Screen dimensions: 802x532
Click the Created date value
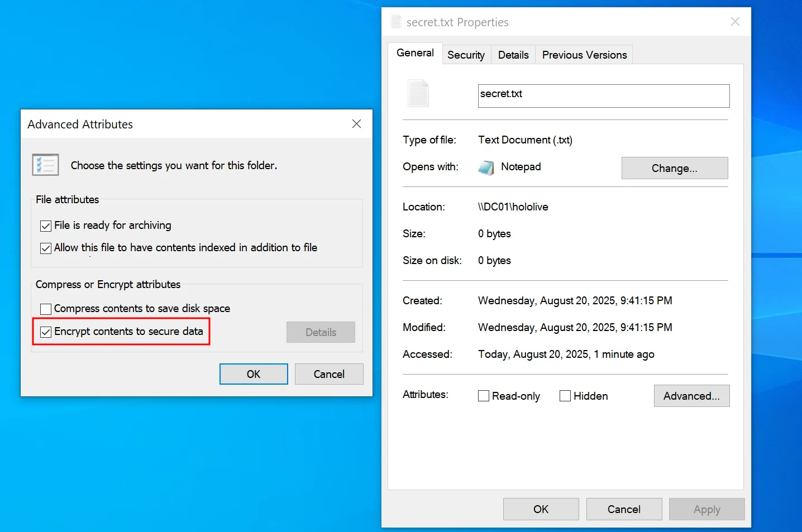[x=575, y=301]
